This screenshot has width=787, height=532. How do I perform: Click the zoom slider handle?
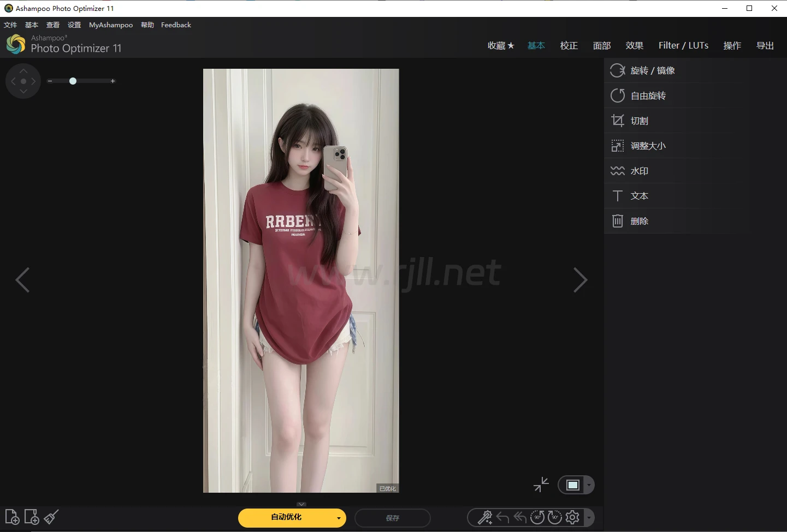pyautogui.click(x=73, y=81)
